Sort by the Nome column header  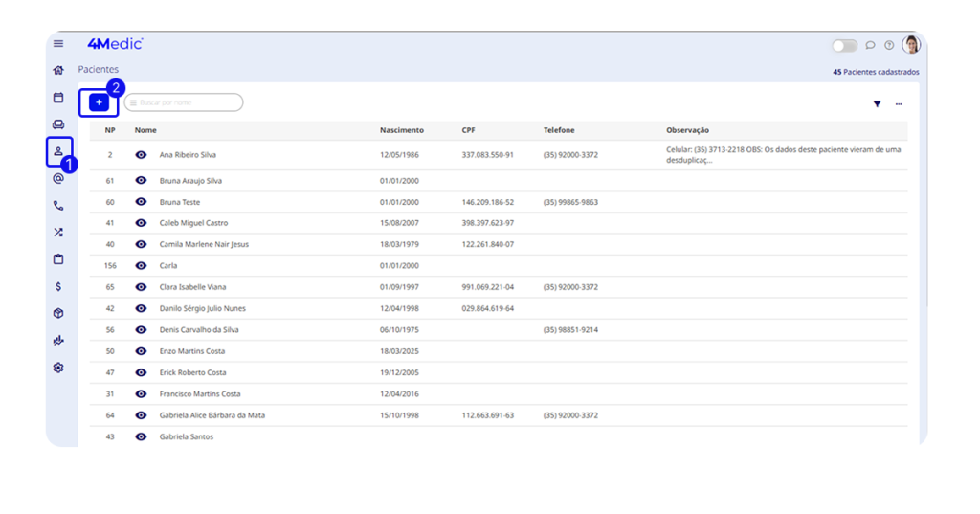tap(145, 130)
